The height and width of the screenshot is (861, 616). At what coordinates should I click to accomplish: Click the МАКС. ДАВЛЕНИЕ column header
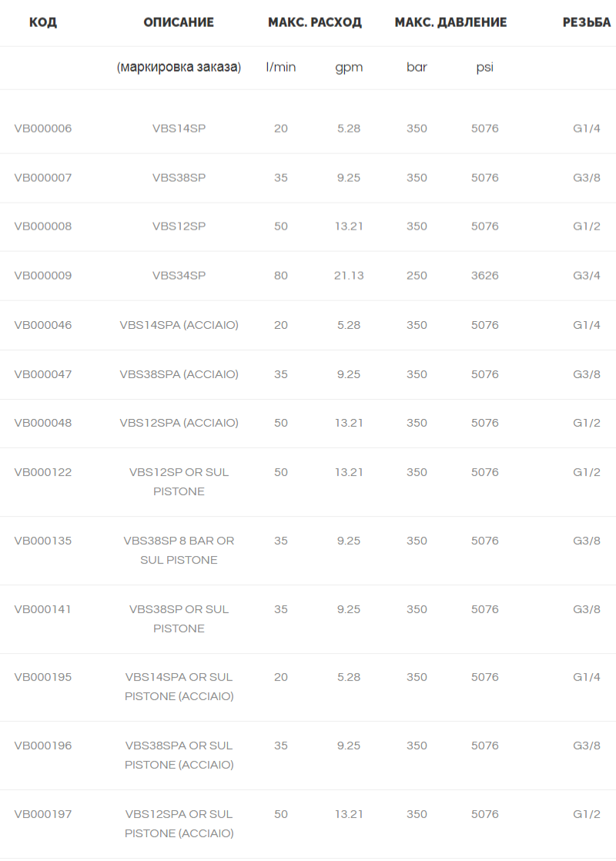coord(450,22)
